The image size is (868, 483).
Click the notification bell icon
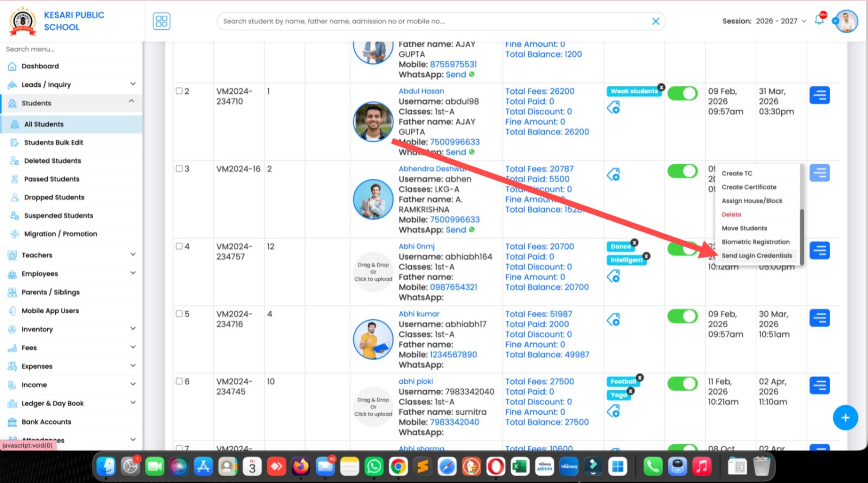coord(819,21)
